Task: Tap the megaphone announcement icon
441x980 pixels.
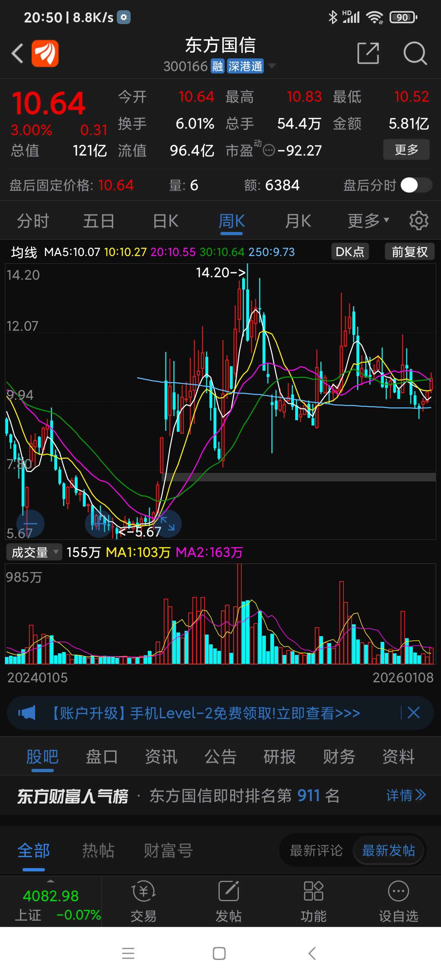Action: coord(27,713)
